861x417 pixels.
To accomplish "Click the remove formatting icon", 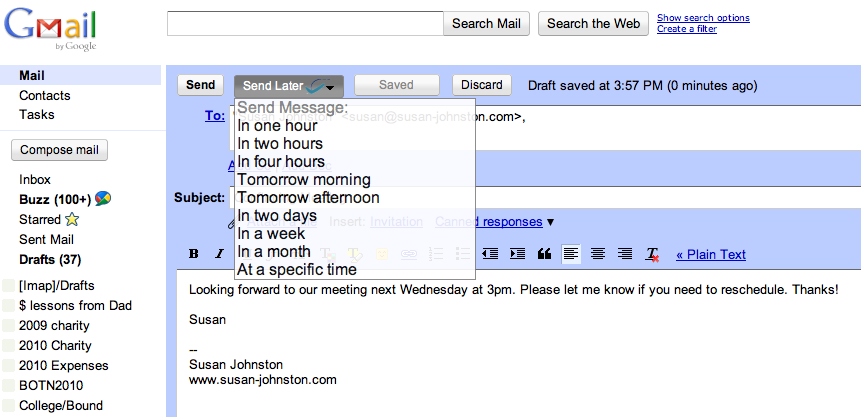I will point(652,255).
